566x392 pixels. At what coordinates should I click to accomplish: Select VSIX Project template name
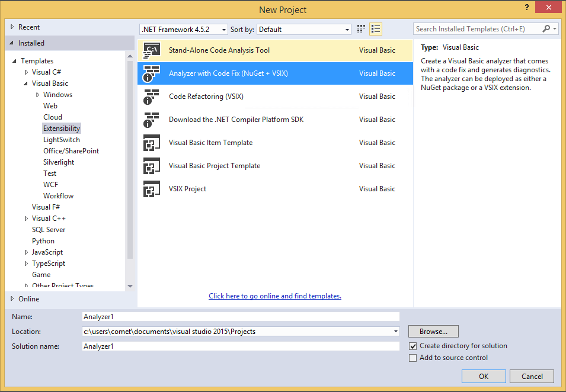(x=187, y=189)
